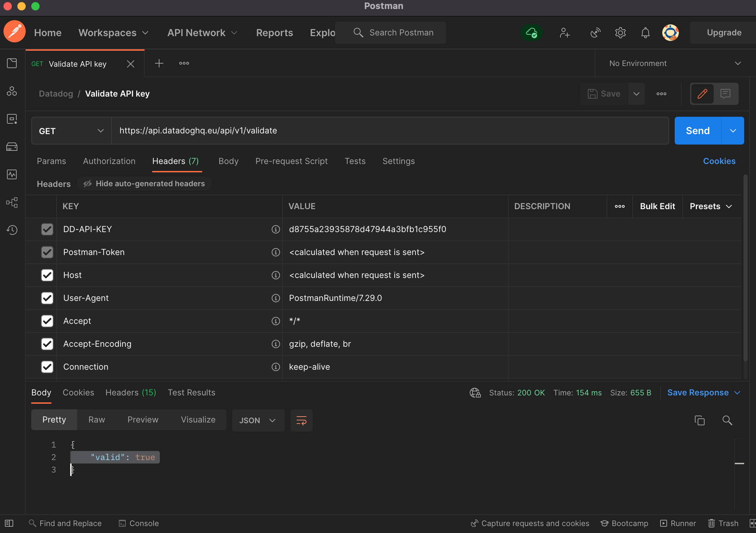756x533 pixels.
Task: Click the invite collaborators icon
Action: [565, 33]
